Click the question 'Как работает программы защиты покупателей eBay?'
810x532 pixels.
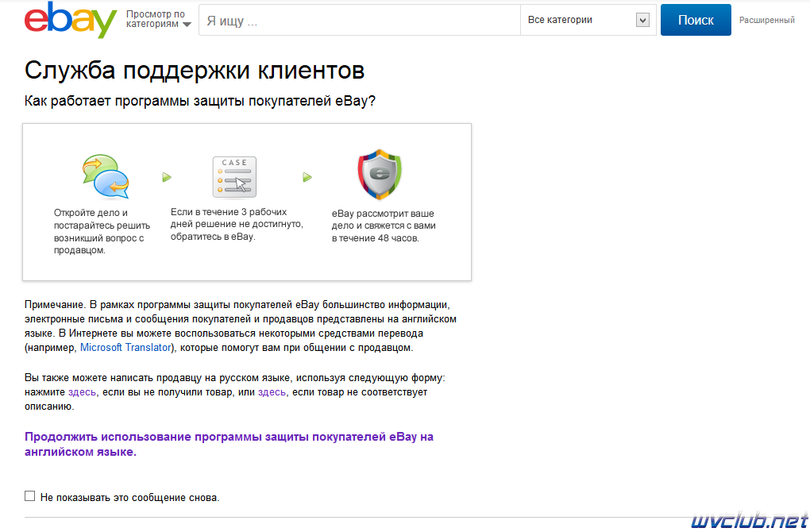200,101
